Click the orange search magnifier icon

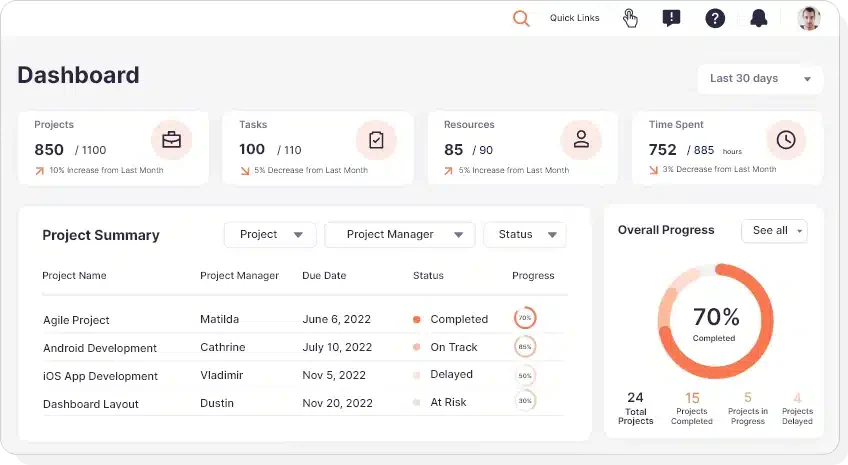[521, 18]
